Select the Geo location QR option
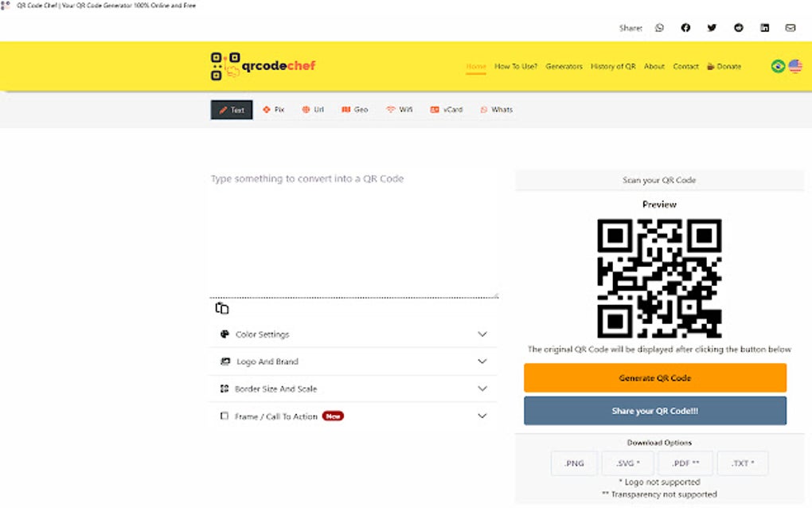The width and height of the screenshot is (812, 508). [x=353, y=110]
